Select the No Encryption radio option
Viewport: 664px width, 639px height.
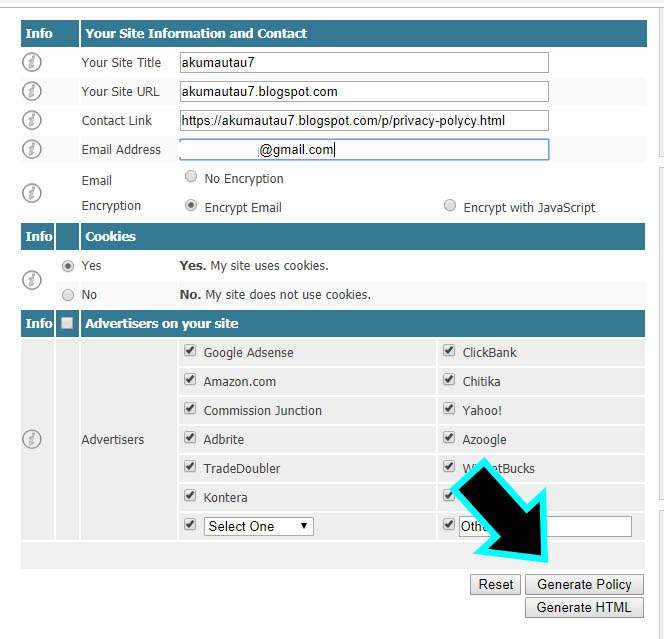tap(191, 178)
